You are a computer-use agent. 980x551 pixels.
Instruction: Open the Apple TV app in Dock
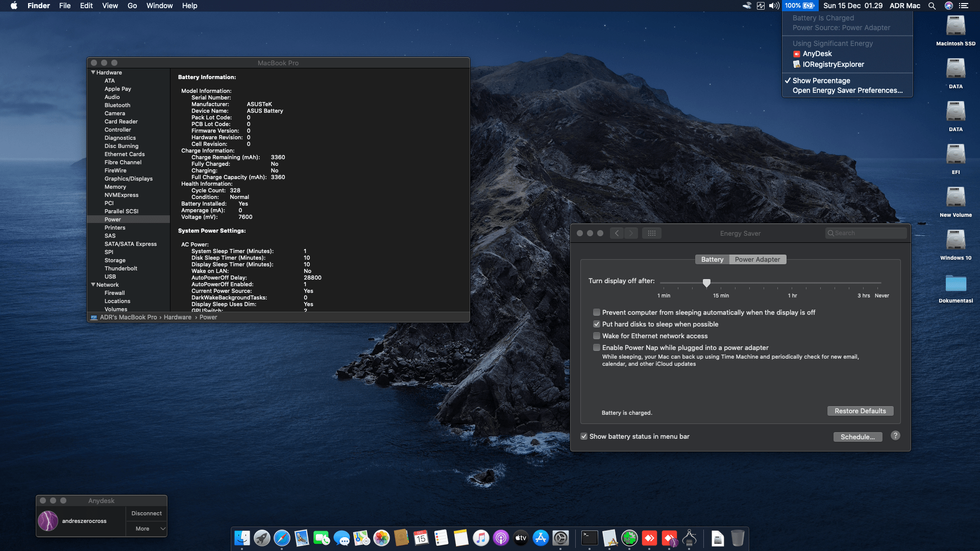tap(521, 538)
